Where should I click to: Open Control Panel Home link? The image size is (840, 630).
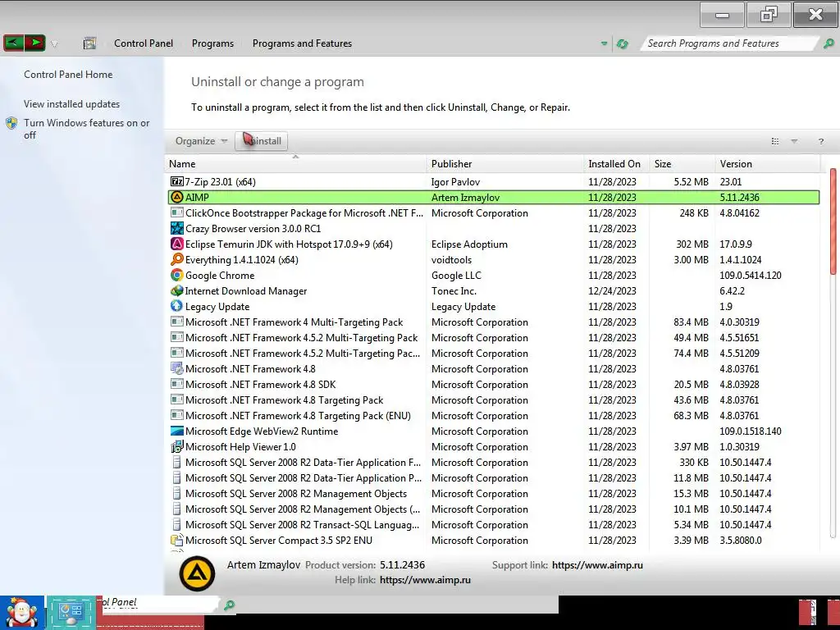[x=68, y=75]
